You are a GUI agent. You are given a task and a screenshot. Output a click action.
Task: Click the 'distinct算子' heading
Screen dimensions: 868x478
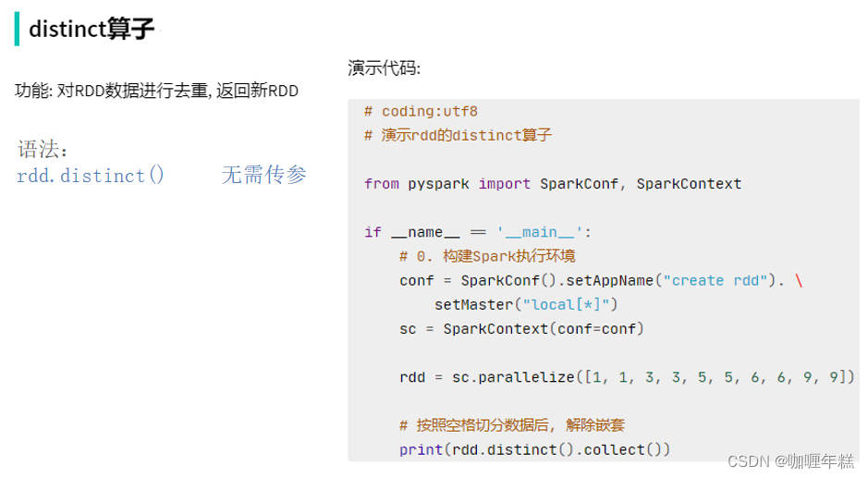pyautogui.click(x=92, y=29)
